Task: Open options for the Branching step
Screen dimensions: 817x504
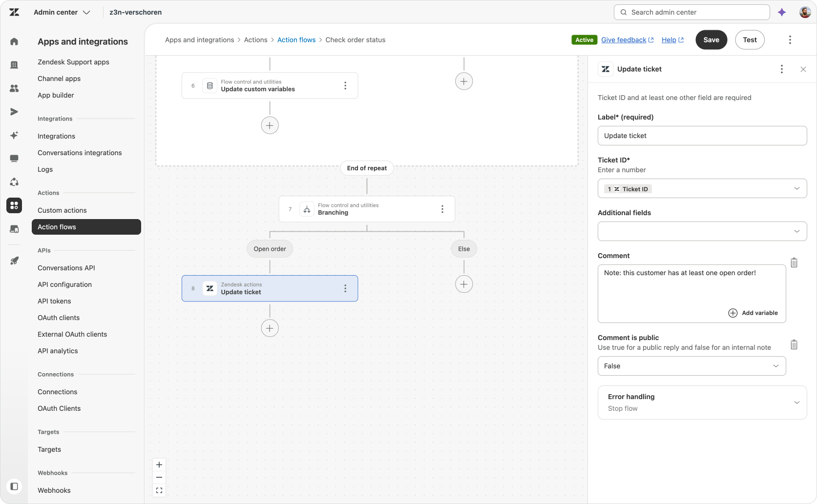Action: pyautogui.click(x=442, y=209)
